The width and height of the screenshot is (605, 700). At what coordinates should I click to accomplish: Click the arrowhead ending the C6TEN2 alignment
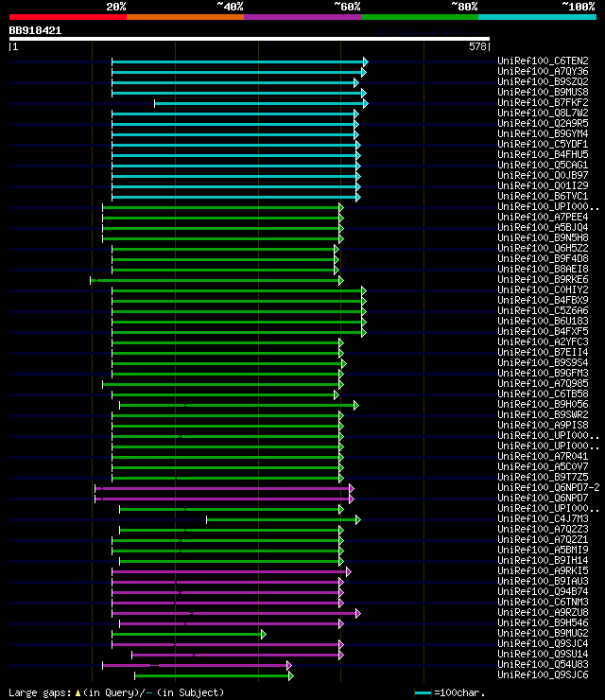click(366, 61)
